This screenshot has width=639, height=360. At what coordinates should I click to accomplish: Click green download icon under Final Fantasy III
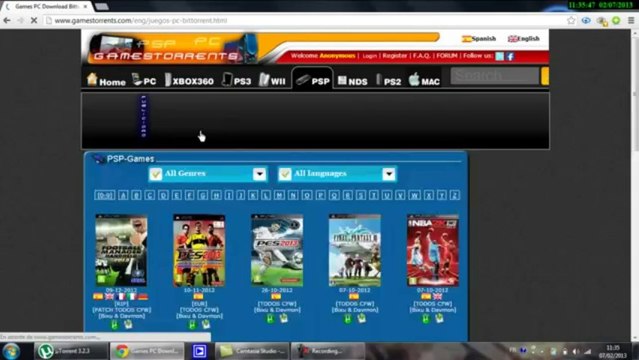tap(348, 318)
